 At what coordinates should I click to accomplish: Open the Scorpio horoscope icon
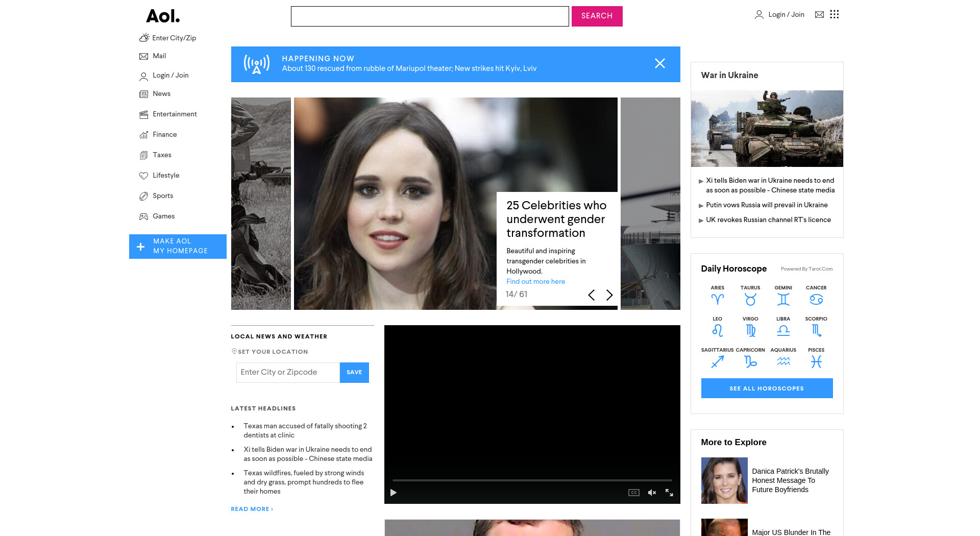click(x=816, y=331)
